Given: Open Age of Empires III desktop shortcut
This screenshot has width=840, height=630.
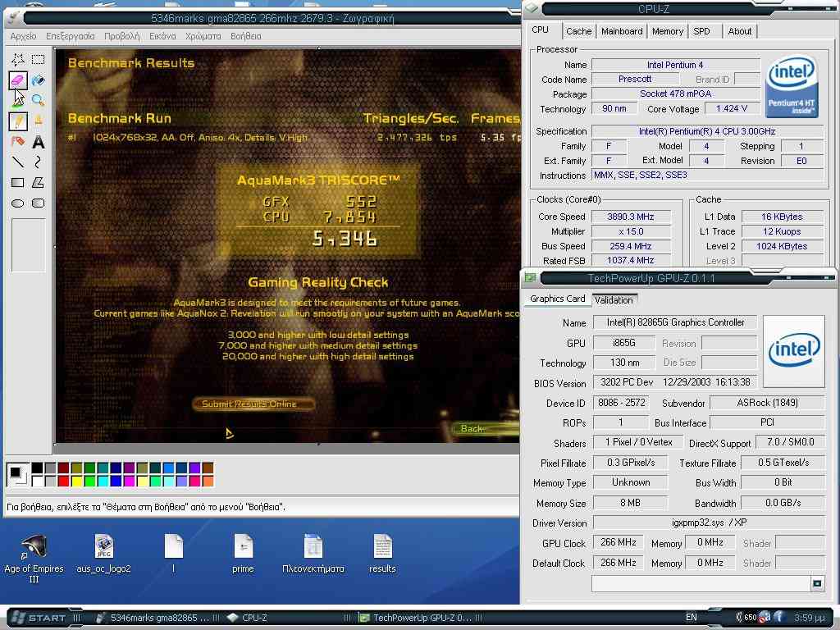Looking at the screenshot, I should click(34, 558).
